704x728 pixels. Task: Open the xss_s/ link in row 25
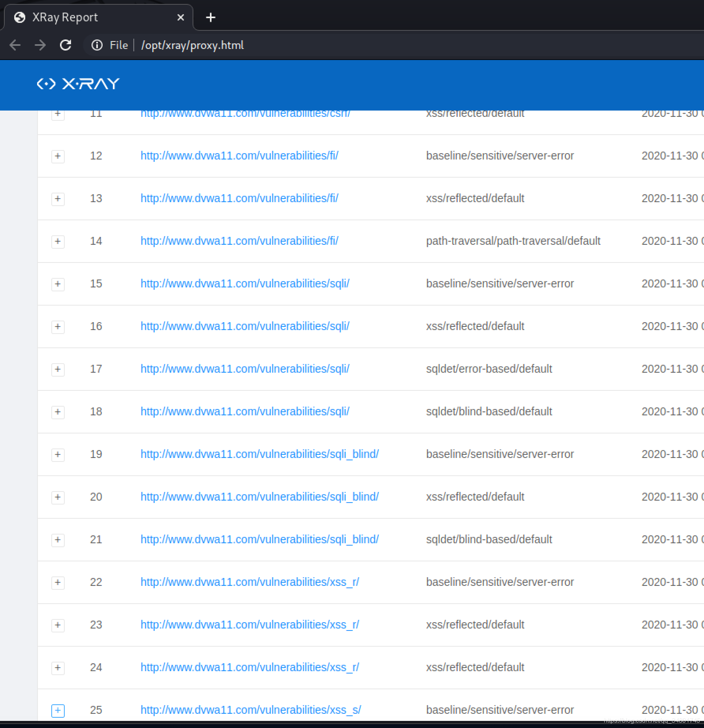251,710
